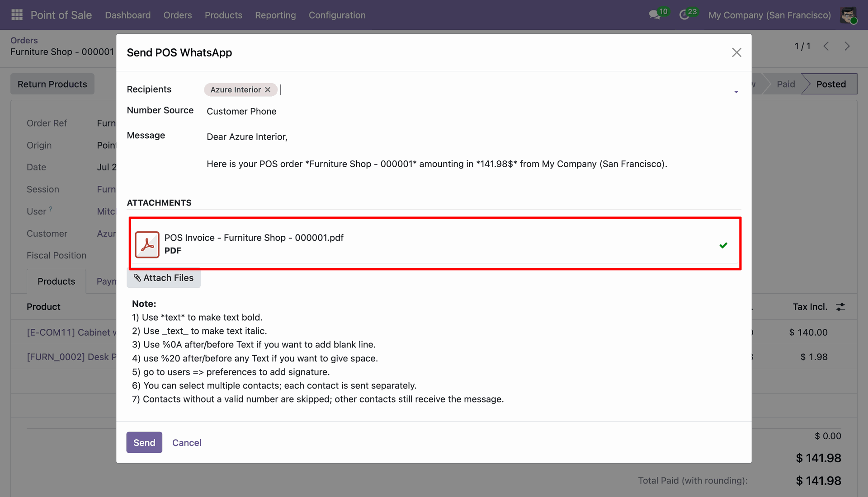The height and width of the screenshot is (497, 868).
Task: Click the Number Source Customer Phone field
Action: tap(241, 111)
